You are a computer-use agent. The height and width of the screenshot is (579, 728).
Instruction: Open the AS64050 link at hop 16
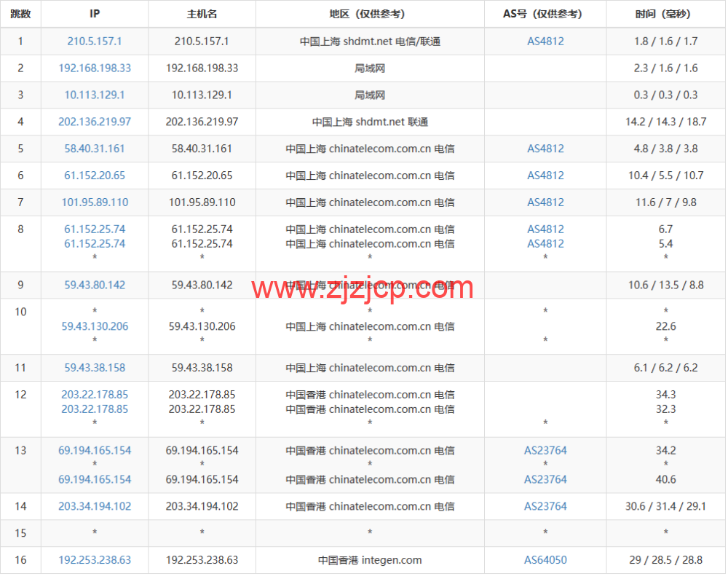click(x=545, y=560)
